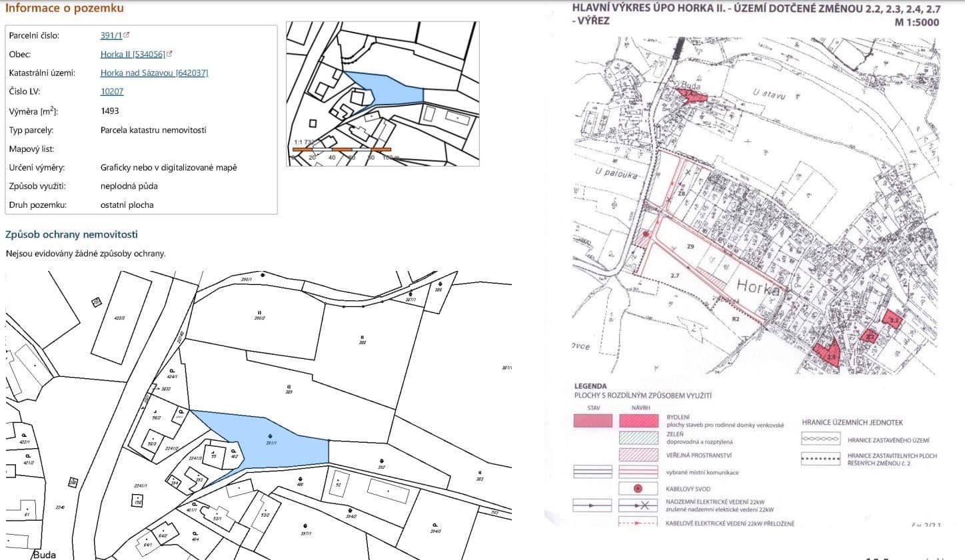Click the crossed-out zrušené vedení legend symbol
The width and height of the screenshot is (965, 560).
coord(644,505)
